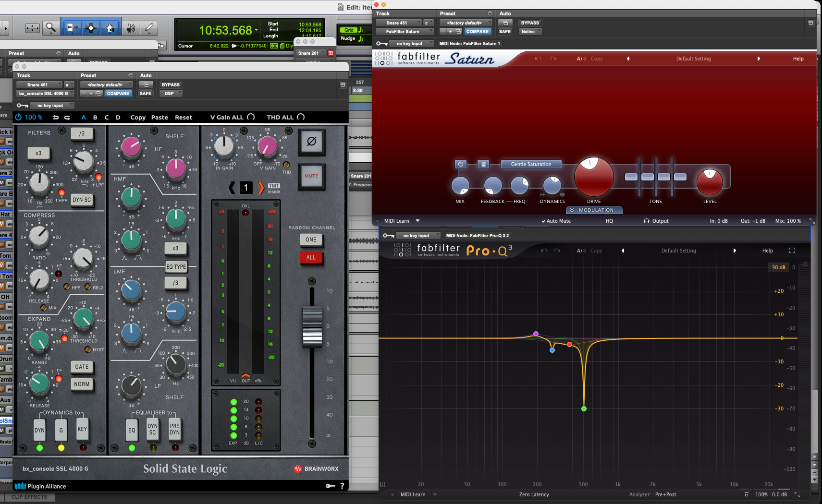Enable Auto Mute in Saturn footer

pos(556,221)
